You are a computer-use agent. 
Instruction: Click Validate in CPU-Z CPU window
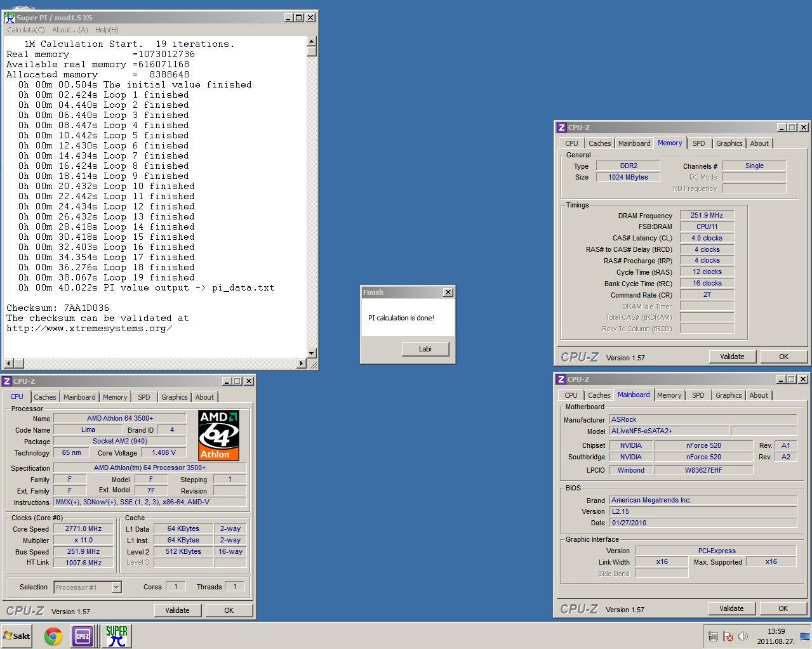click(x=177, y=610)
